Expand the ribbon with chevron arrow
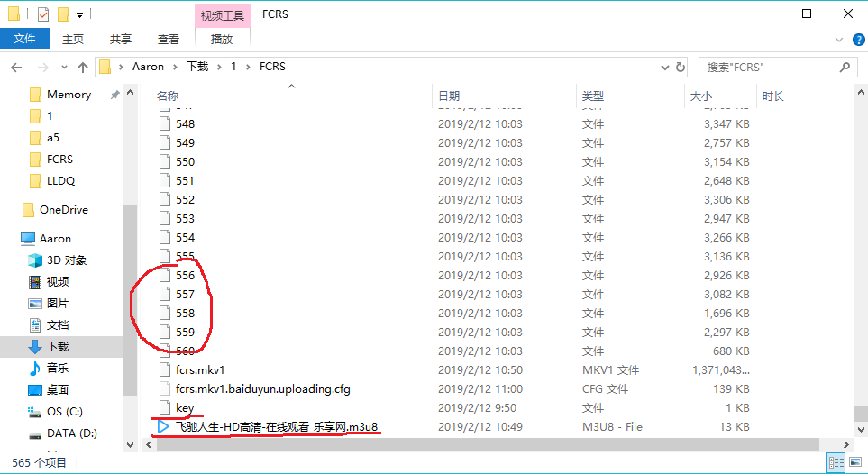Viewport: 868px width, 474px height. coord(839,40)
